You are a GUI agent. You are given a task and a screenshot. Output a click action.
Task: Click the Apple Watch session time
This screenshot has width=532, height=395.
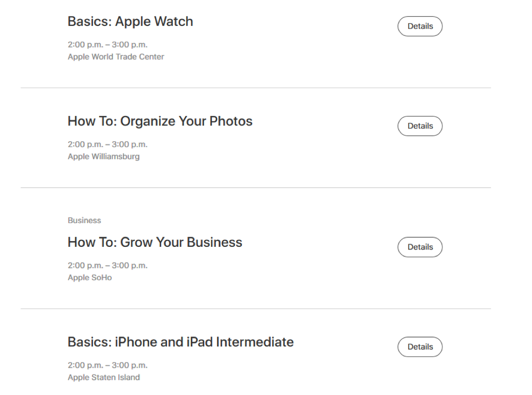[108, 44]
